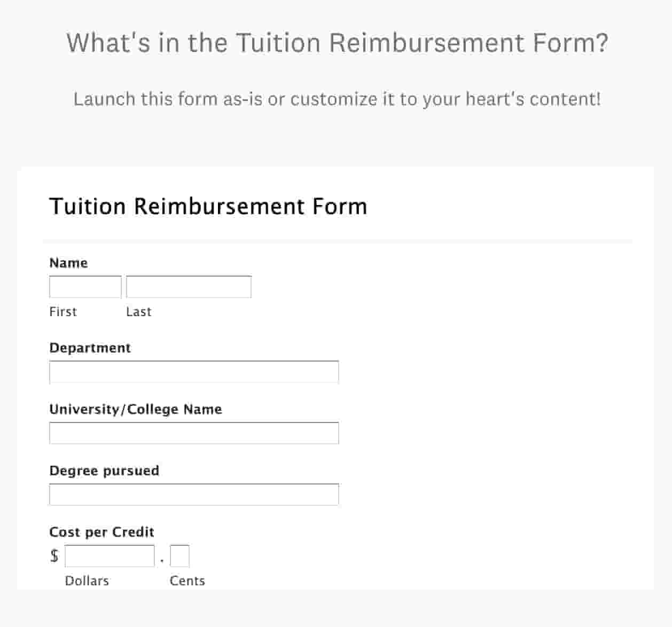
Task: Click the "What's in the Tuition Reimbursement Form?" heading
Action: pos(337,43)
